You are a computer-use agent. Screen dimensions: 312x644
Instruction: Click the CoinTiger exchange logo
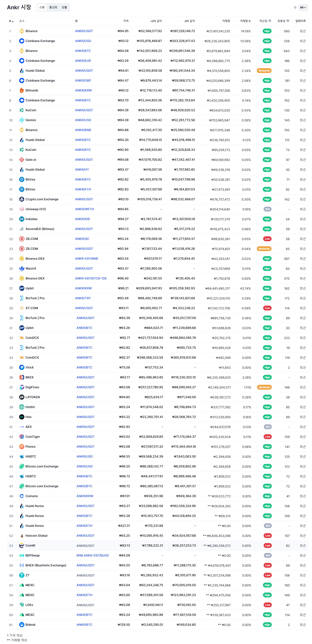click(22, 437)
